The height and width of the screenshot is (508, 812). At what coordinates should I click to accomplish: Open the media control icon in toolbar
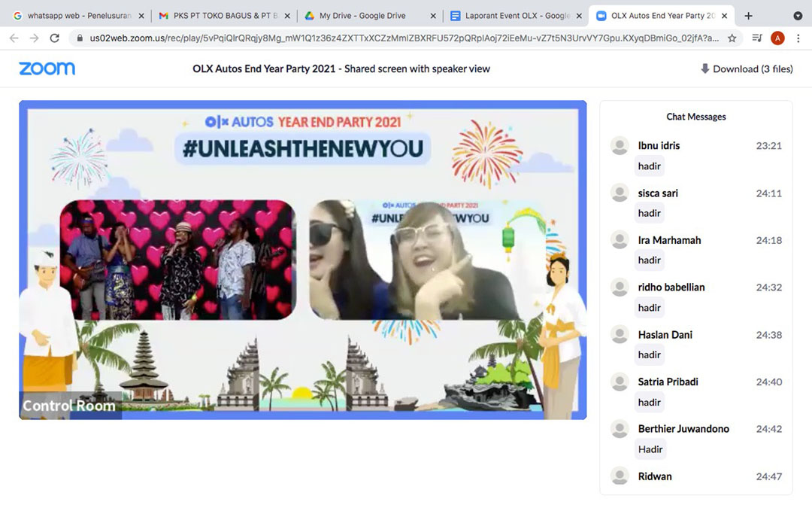click(x=757, y=38)
